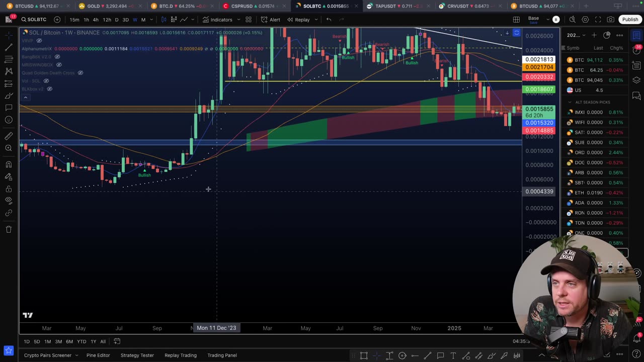The width and height of the screenshot is (644, 362).
Task: Toggle lock all drawing tools
Action: [x=9, y=189]
